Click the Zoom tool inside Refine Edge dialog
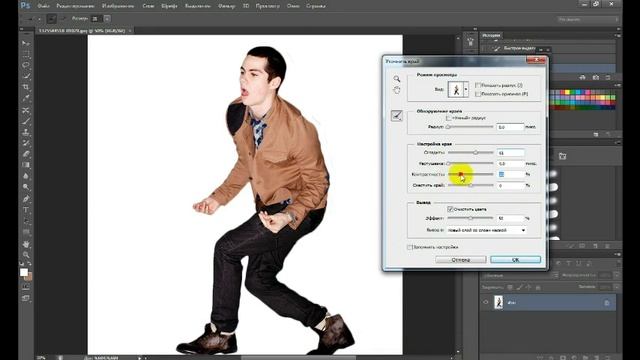 coord(397,79)
